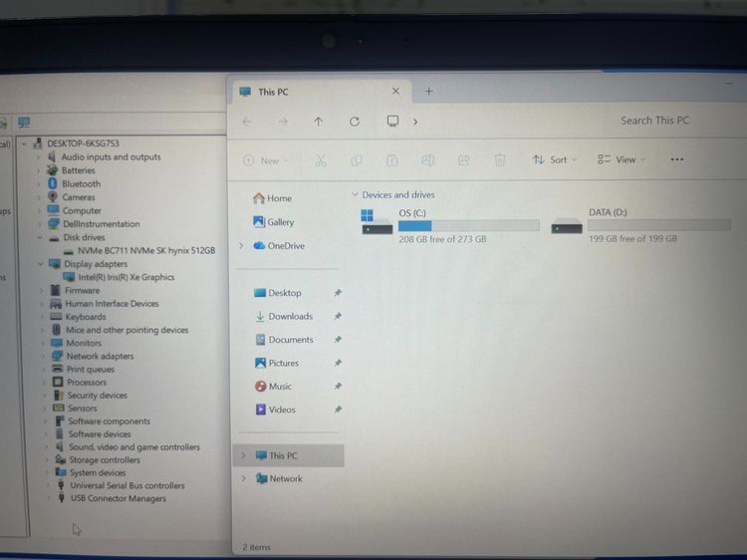Viewport: 747px width, 560px height.
Task: Expand the Network tree node
Action: [x=244, y=478]
